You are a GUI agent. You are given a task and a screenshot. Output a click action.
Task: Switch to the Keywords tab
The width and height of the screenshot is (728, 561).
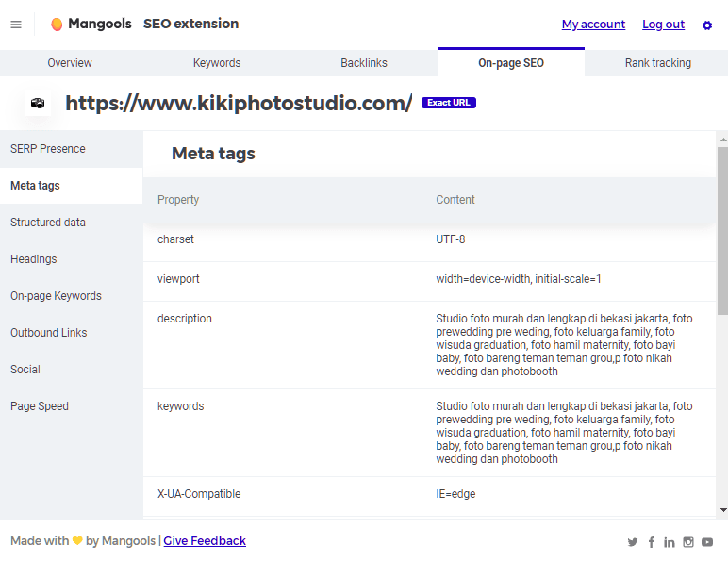(x=217, y=63)
